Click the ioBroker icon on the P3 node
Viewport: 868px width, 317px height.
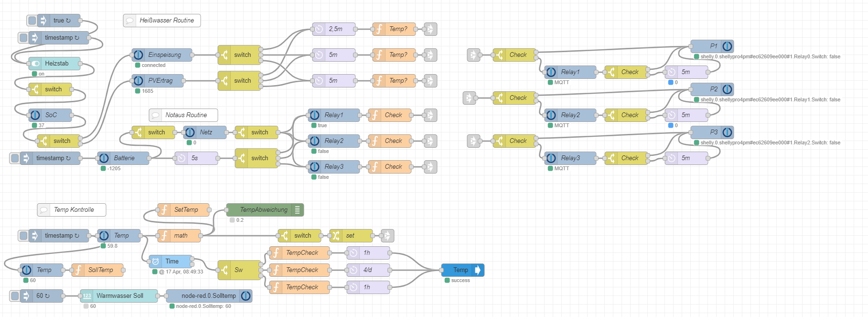[728, 132]
